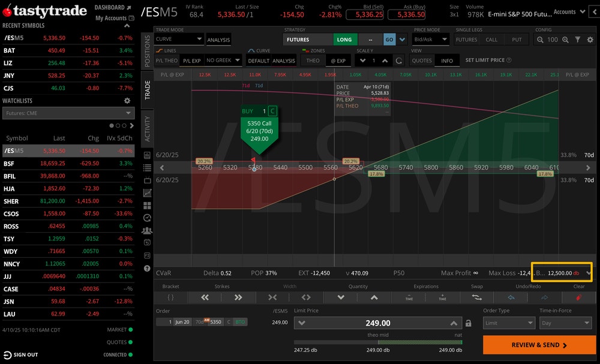Open the DASHBOARD link
Image resolution: width=600 pixels, height=364 pixels.
pos(113,8)
